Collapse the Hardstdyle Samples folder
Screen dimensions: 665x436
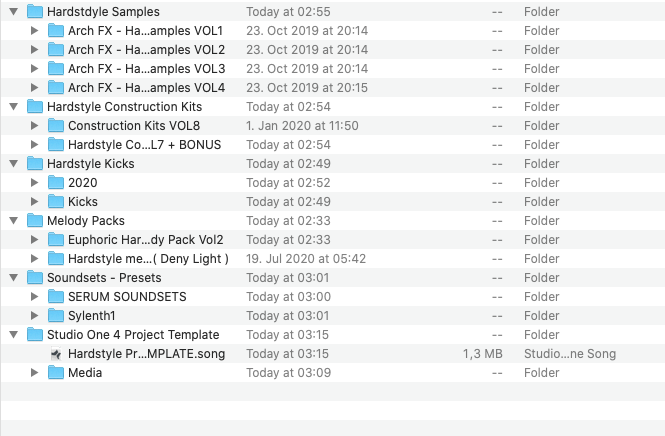14,11
